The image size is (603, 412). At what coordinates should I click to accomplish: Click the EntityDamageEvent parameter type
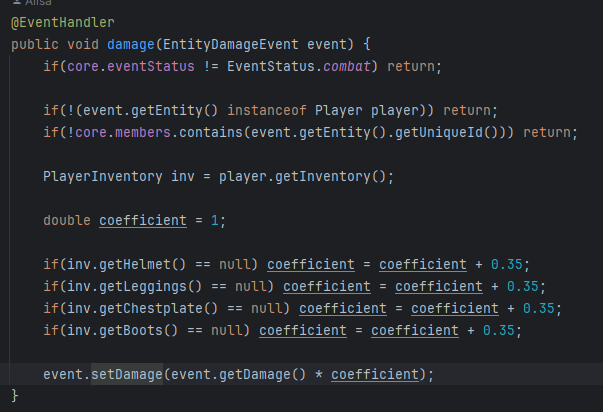click(231, 45)
